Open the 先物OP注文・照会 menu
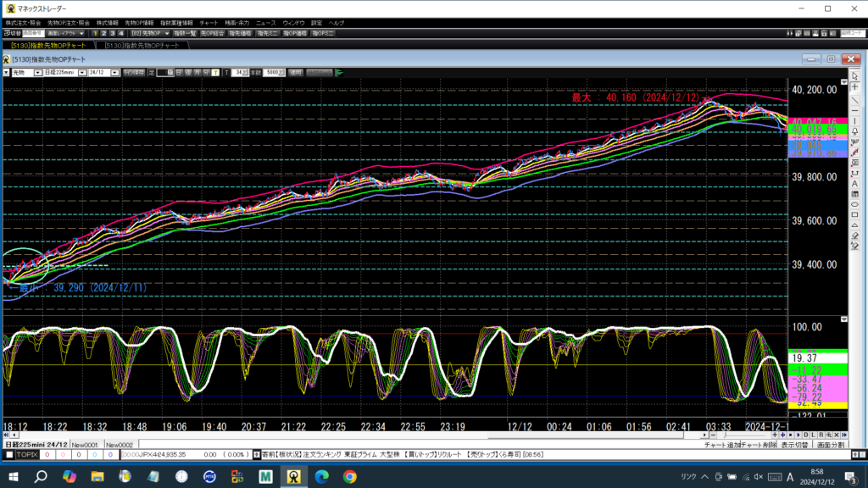 [68, 23]
